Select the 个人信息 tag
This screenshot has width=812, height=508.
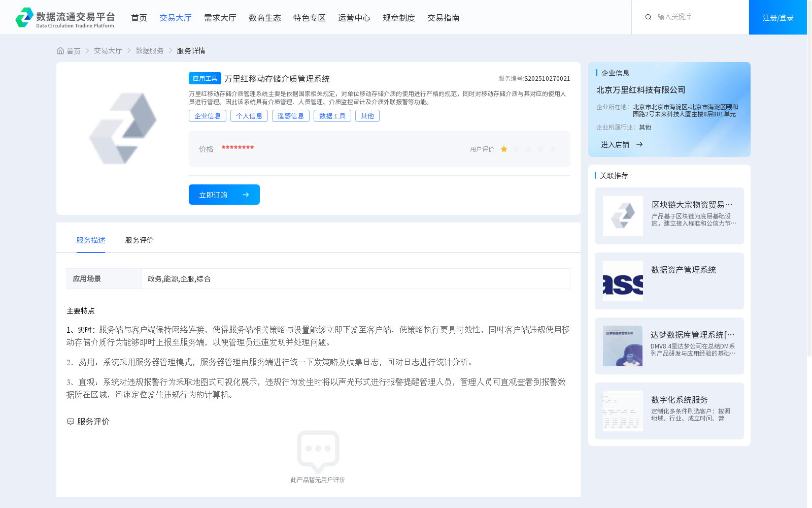click(x=249, y=116)
